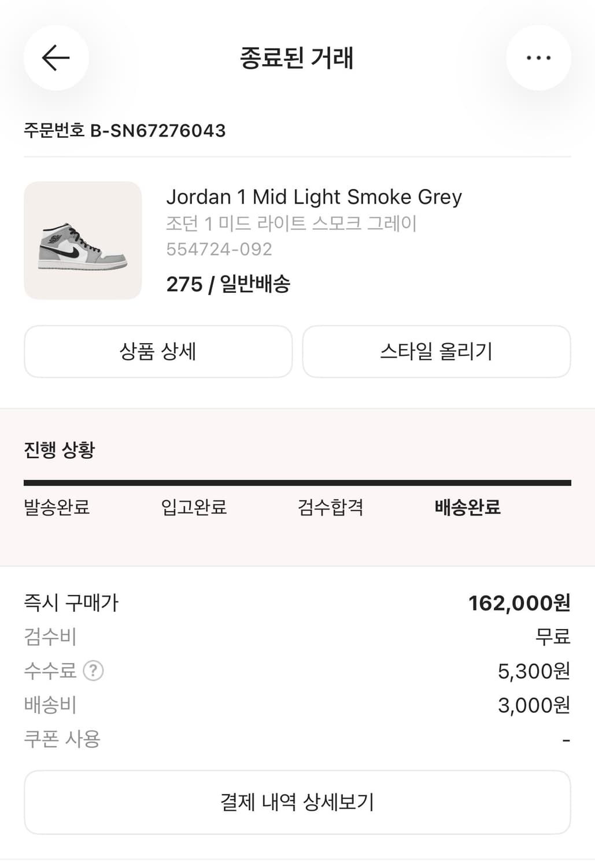595x868 pixels.
Task: Tap the 162,000원 purchase price
Action: click(x=519, y=603)
